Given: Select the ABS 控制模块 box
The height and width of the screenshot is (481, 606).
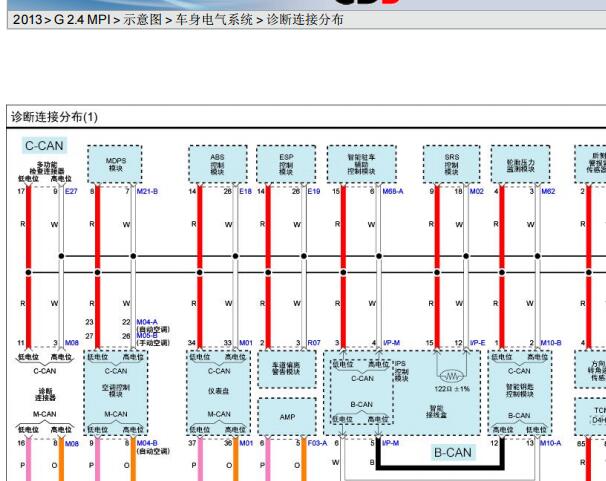Looking at the screenshot, I should tap(218, 164).
